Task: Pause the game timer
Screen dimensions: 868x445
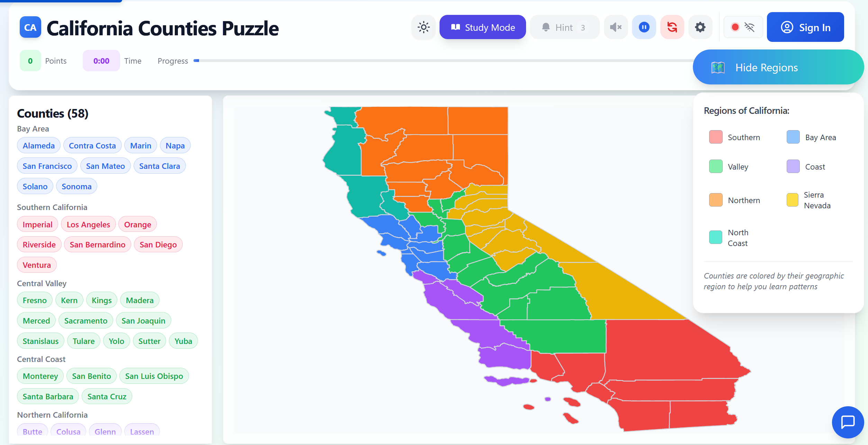Action: pyautogui.click(x=644, y=27)
